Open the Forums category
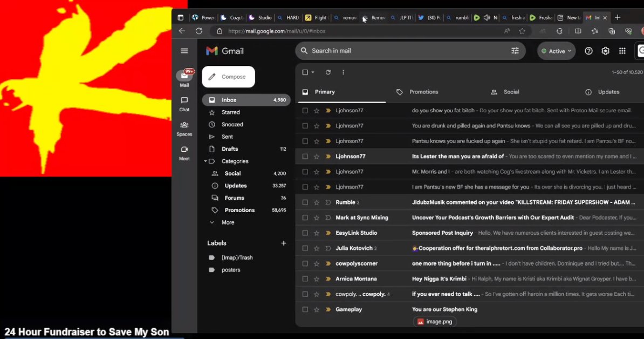 (x=245, y=198)
